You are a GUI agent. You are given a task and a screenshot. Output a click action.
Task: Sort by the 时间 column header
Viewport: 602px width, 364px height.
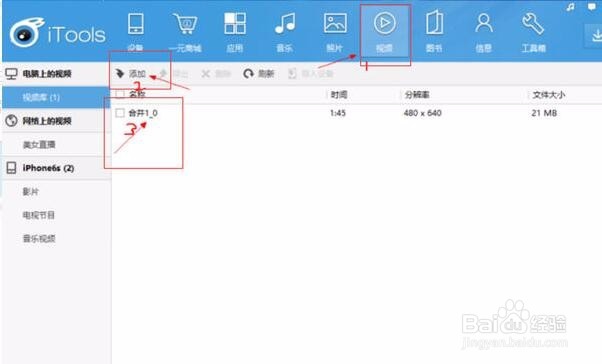coord(339,94)
